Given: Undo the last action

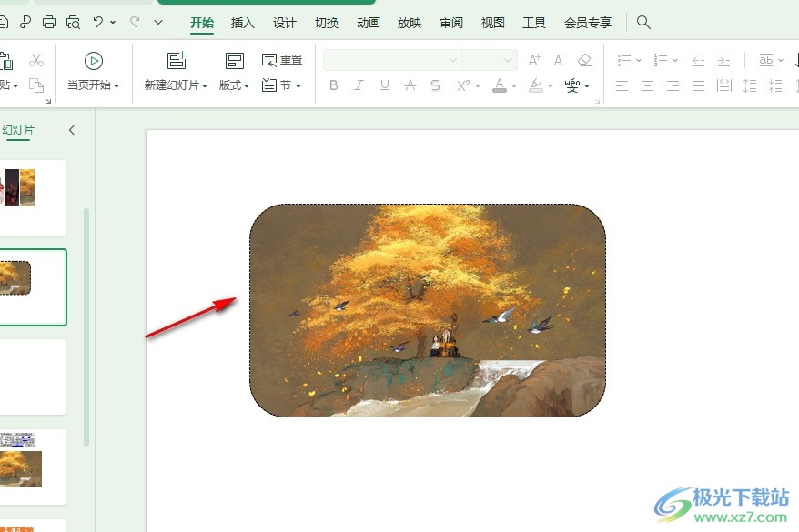Looking at the screenshot, I should [98, 22].
